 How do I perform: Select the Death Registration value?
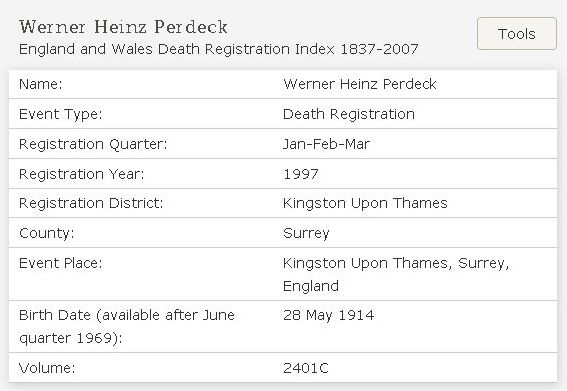coord(349,114)
